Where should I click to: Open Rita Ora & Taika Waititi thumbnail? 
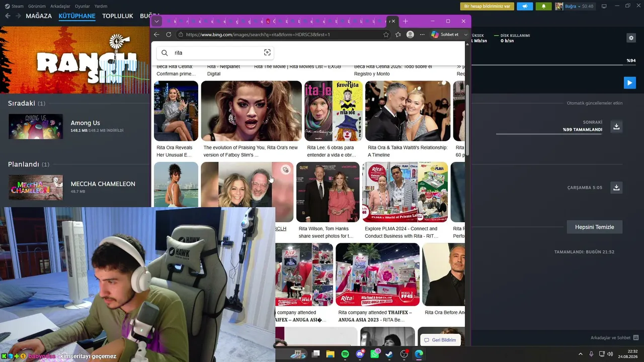click(x=408, y=111)
